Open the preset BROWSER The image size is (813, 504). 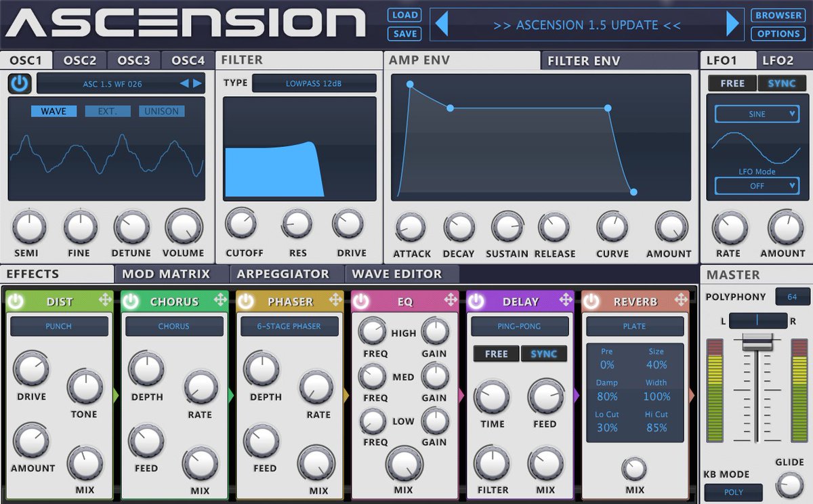(778, 15)
